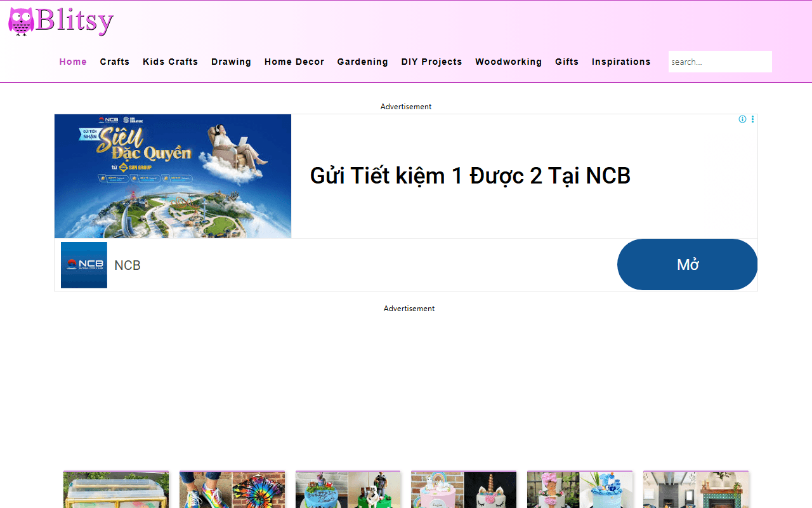812x508 pixels.
Task: Go to the Inspirations section
Action: tap(621, 62)
